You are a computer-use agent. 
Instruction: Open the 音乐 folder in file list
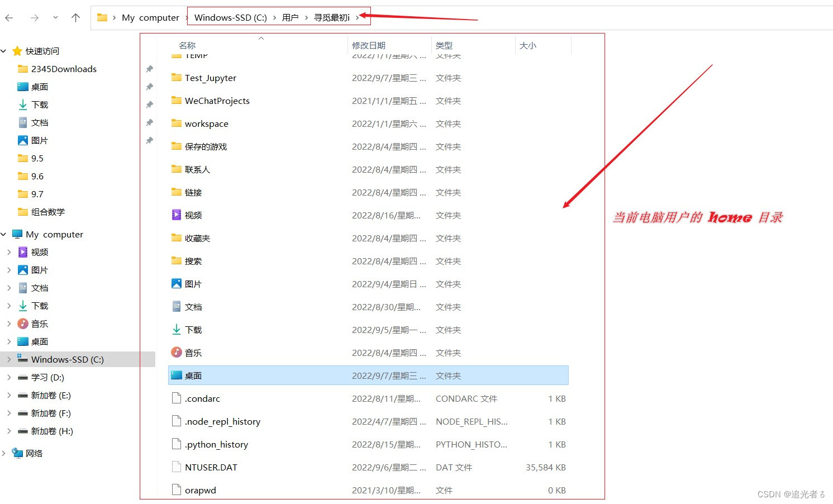tap(193, 353)
